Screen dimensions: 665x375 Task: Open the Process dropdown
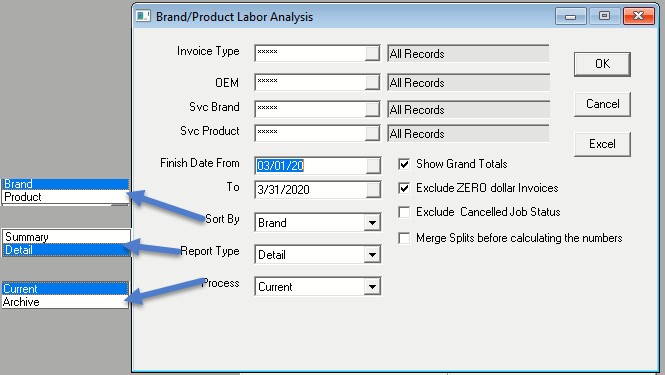click(372, 287)
